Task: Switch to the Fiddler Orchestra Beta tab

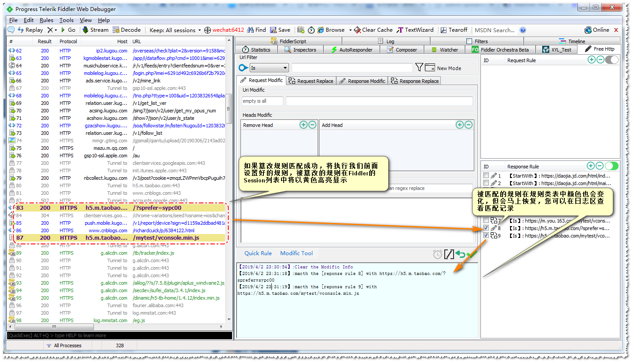Action: tap(500, 49)
